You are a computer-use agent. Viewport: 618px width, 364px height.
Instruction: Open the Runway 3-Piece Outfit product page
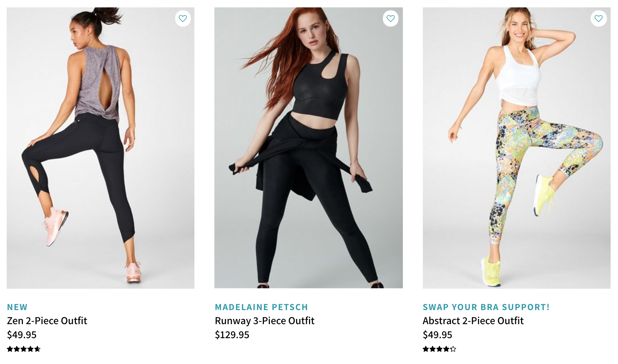pyautogui.click(x=264, y=321)
